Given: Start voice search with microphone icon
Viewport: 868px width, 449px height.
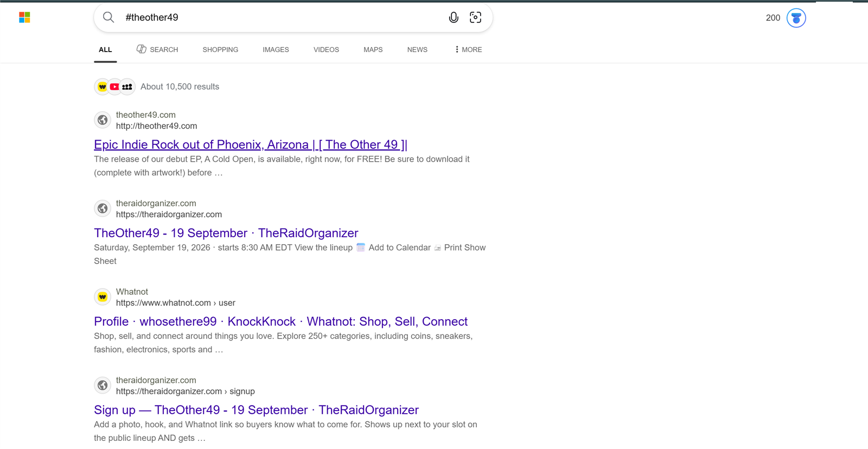Looking at the screenshot, I should [454, 17].
